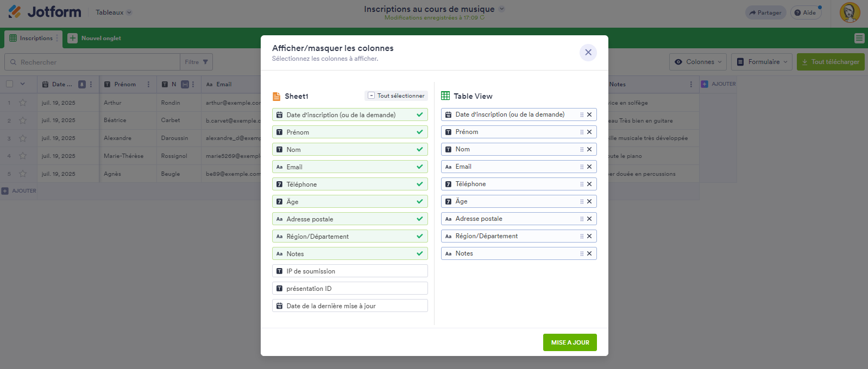Enable the IP de soumission column
This screenshot has height=369, width=868.
350,271
